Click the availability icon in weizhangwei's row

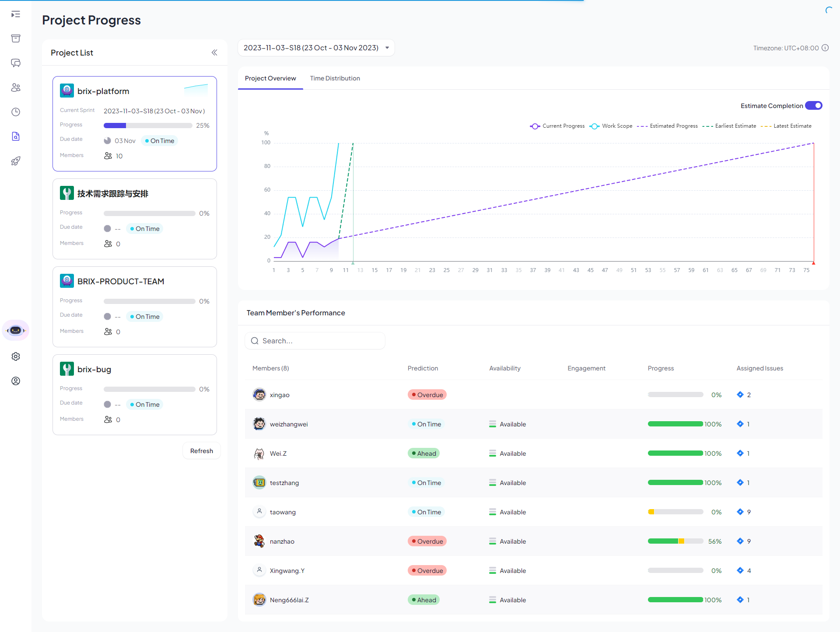(x=493, y=424)
